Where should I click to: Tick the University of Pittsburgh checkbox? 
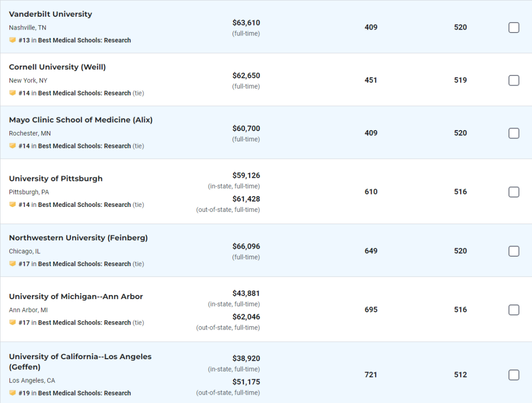514,192
